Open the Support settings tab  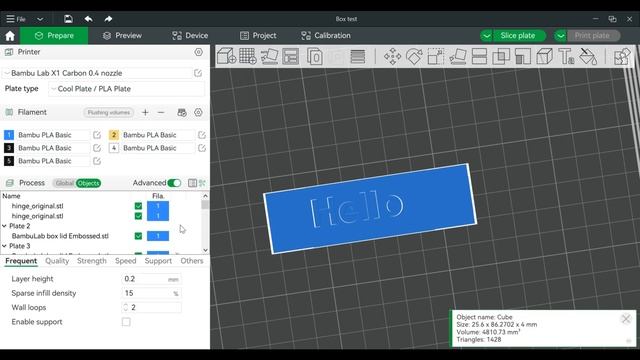(158, 261)
